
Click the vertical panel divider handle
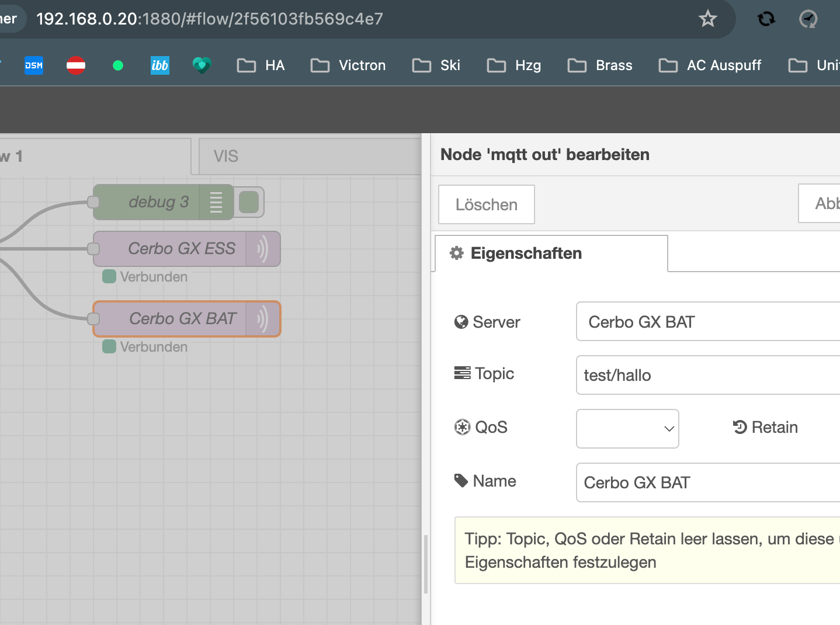426,564
